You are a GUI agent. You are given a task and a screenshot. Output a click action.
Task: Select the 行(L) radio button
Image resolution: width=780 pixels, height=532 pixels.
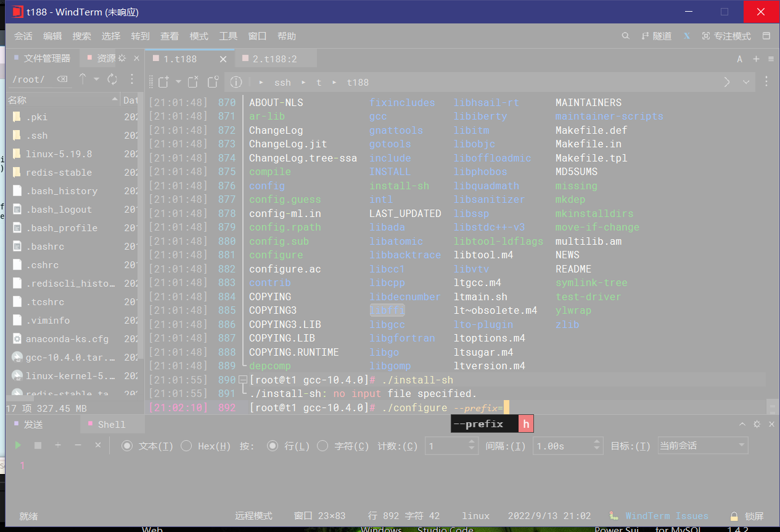273,446
